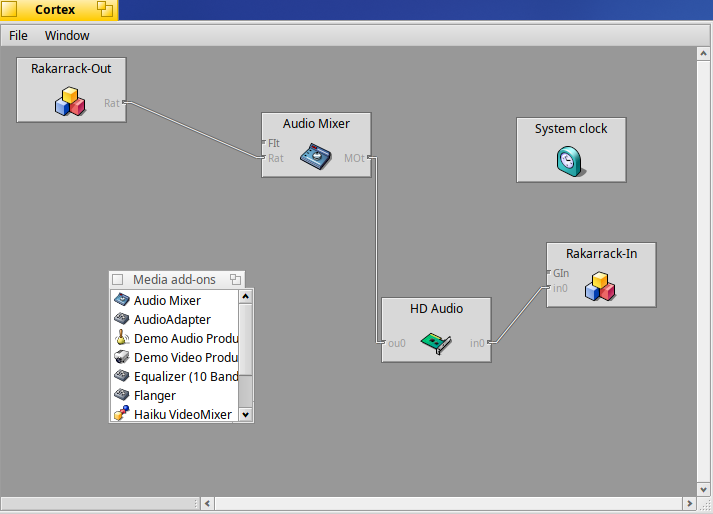Toggle the Cortex window zoom box
The image size is (713, 514).
[x=104, y=10]
